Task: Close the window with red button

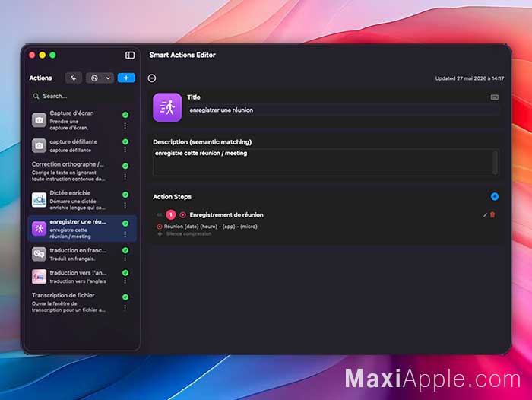Action: click(32, 55)
